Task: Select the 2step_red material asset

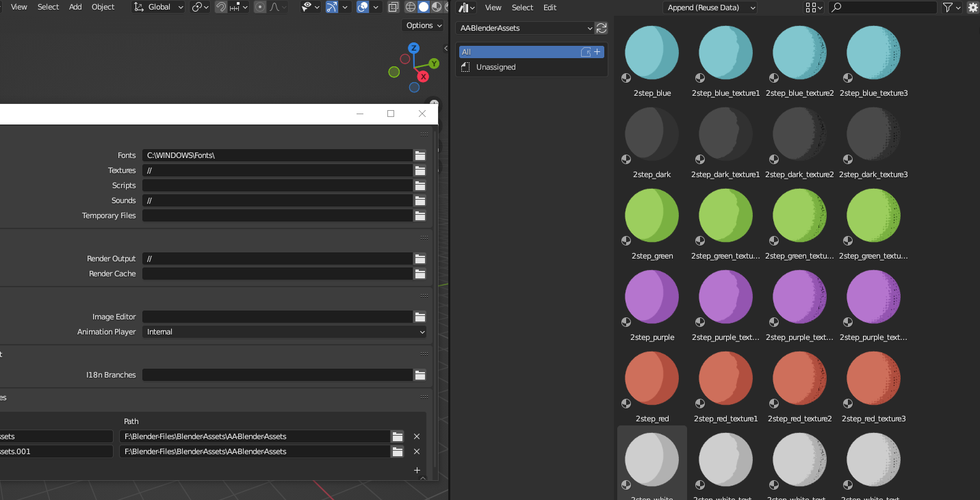Action: coord(652,385)
